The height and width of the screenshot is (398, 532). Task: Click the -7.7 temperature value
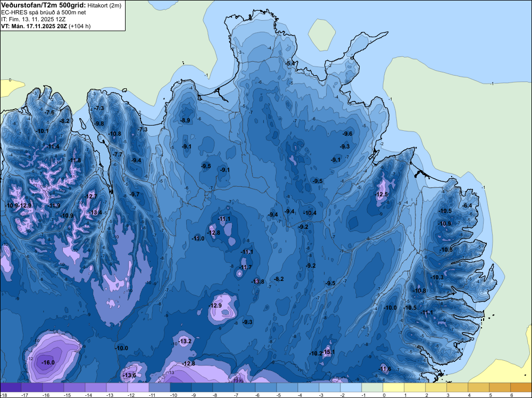(x=118, y=154)
